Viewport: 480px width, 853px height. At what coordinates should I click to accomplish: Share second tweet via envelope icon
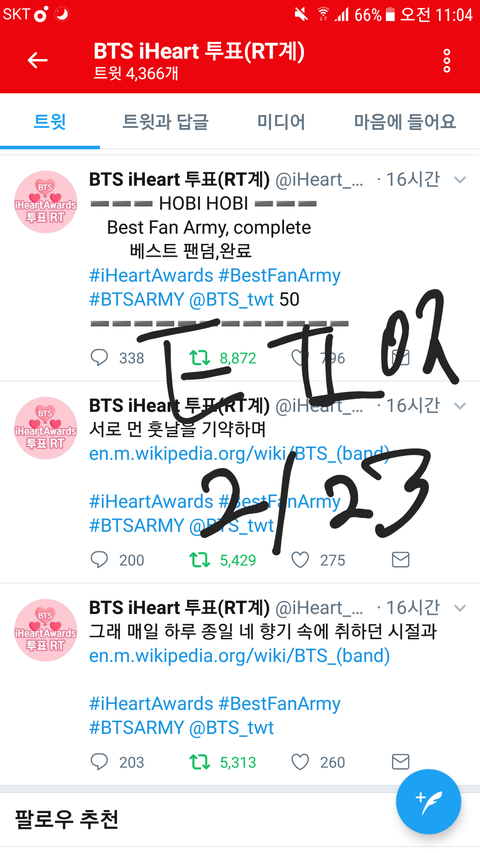(401, 560)
